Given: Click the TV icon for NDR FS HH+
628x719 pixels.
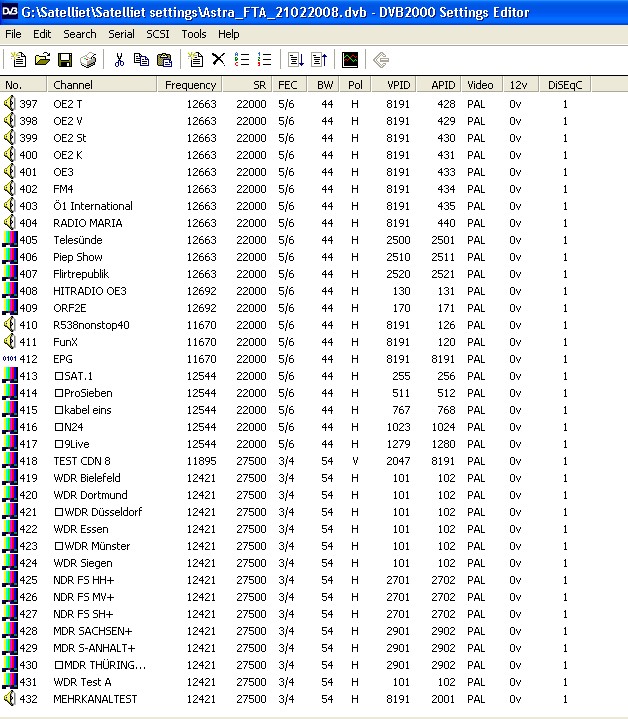Looking at the screenshot, I should click(10, 580).
